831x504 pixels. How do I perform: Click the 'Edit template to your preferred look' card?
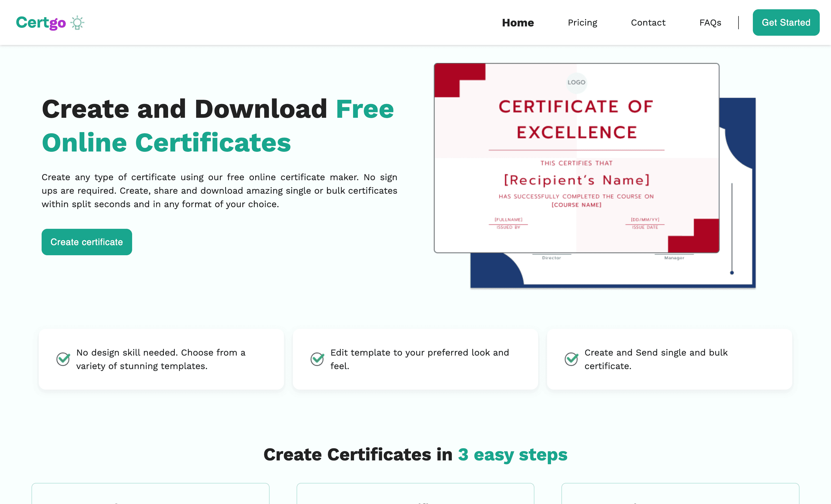point(415,359)
